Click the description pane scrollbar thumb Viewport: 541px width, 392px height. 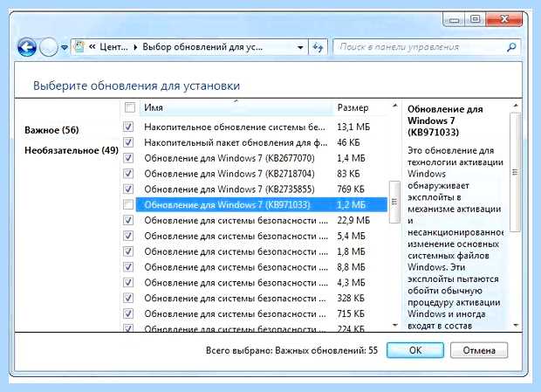coord(515,171)
